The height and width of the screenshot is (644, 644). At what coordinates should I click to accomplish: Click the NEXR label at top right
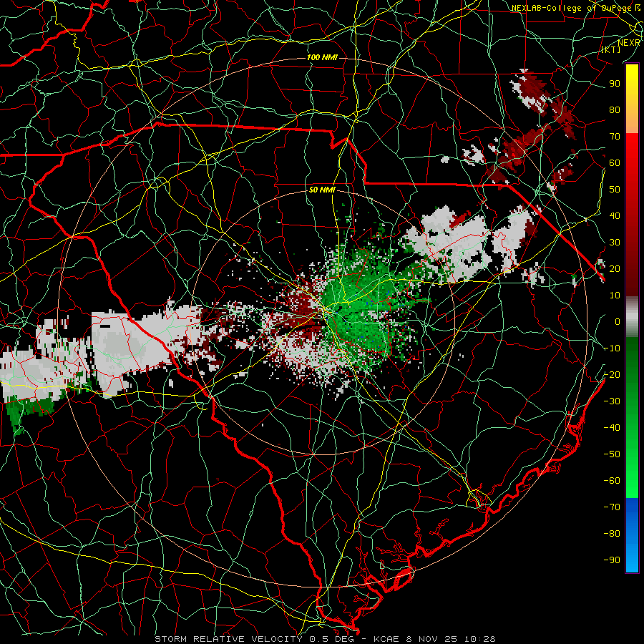629,42
